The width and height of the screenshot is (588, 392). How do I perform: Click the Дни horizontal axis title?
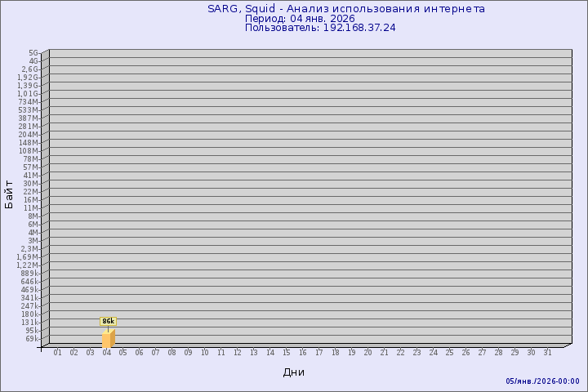(294, 372)
